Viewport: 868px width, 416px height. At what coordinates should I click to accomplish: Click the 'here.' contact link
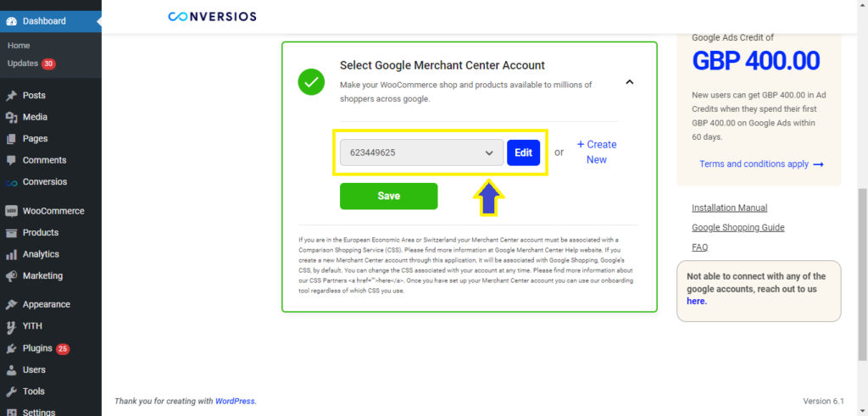click(x=697, y=302)
